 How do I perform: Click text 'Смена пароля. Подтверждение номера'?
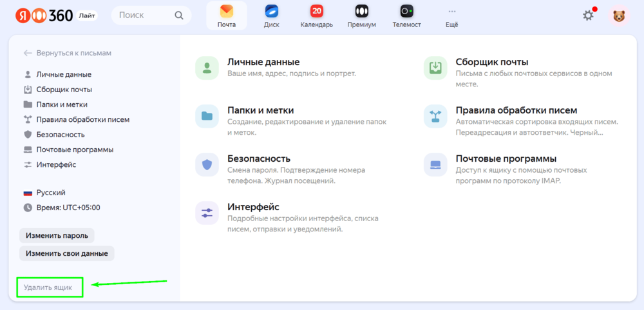[296, 170]
